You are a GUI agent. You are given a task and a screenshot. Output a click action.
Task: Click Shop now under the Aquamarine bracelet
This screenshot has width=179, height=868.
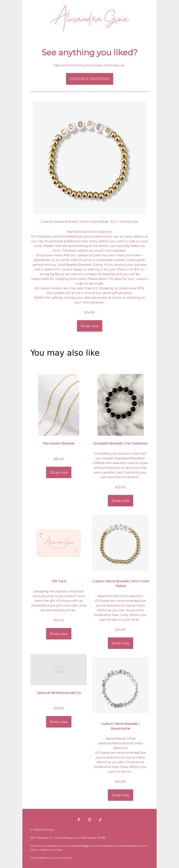pos(120,795)
